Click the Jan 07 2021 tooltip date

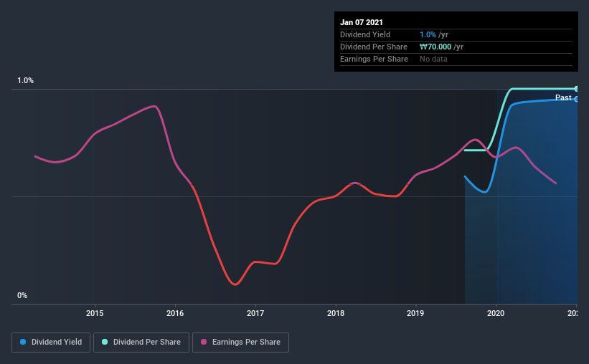(x=362, y=22)
